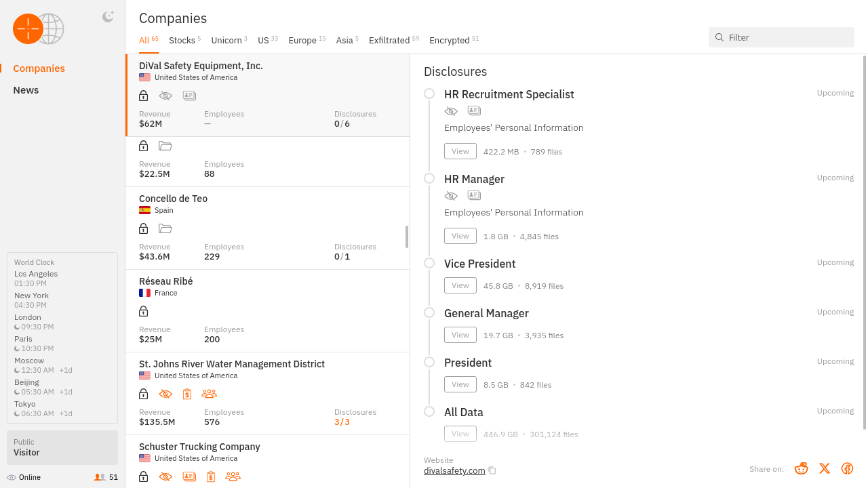868x488 pixels.
Task: Click folder icon for Concello de Teo
Action: (x=165, y=228)
